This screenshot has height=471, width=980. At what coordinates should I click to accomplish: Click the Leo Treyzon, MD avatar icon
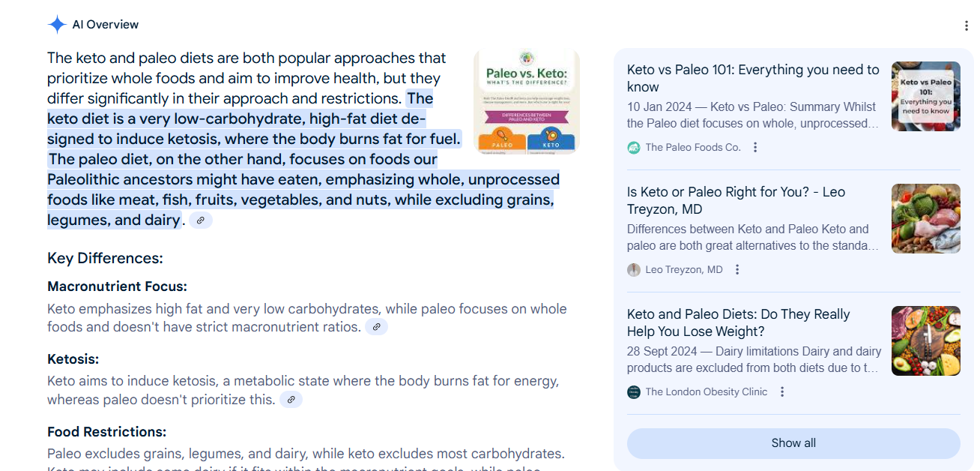point(633,269)
